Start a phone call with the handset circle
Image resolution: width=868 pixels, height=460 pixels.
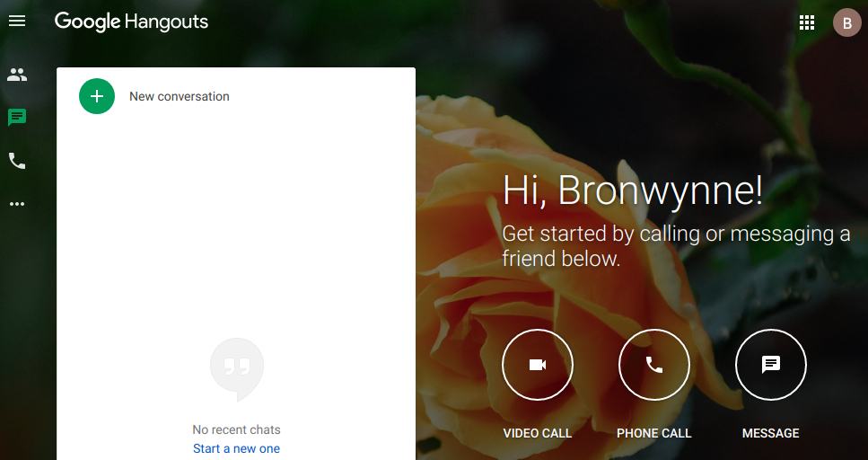pos(654,365)
